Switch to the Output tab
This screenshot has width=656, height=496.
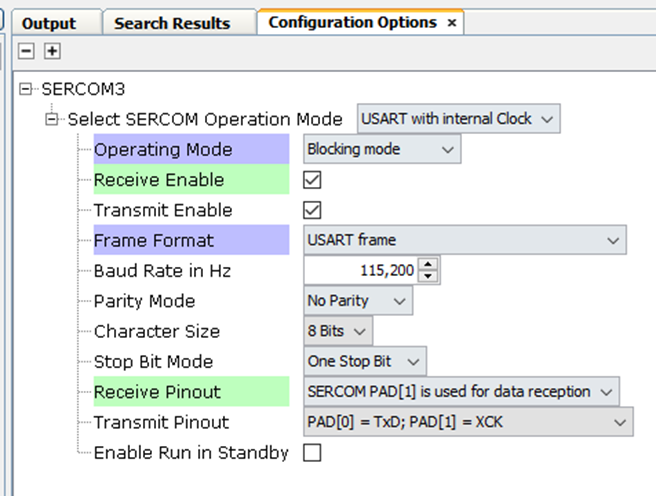[x=48, y=23]
